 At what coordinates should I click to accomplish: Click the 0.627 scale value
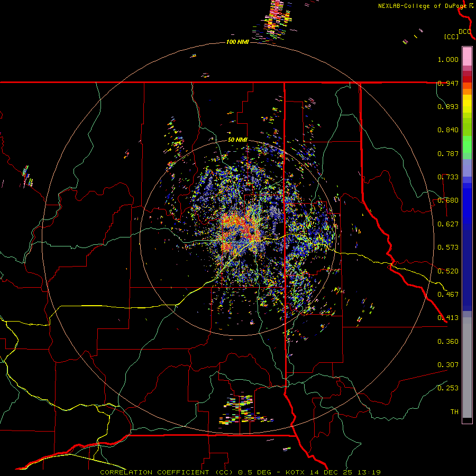click(448, 224)
